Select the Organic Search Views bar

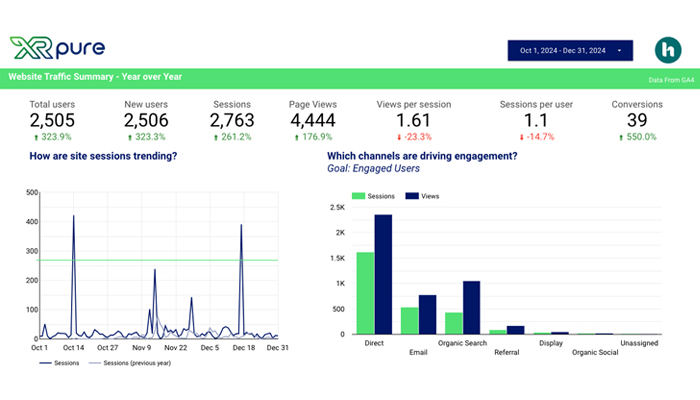(471, 308)
